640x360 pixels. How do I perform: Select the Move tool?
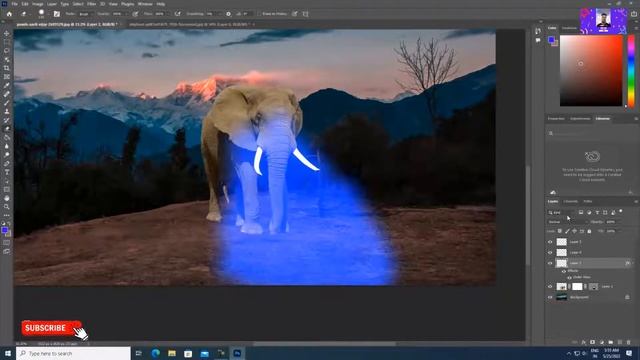(x=7, y=33)
